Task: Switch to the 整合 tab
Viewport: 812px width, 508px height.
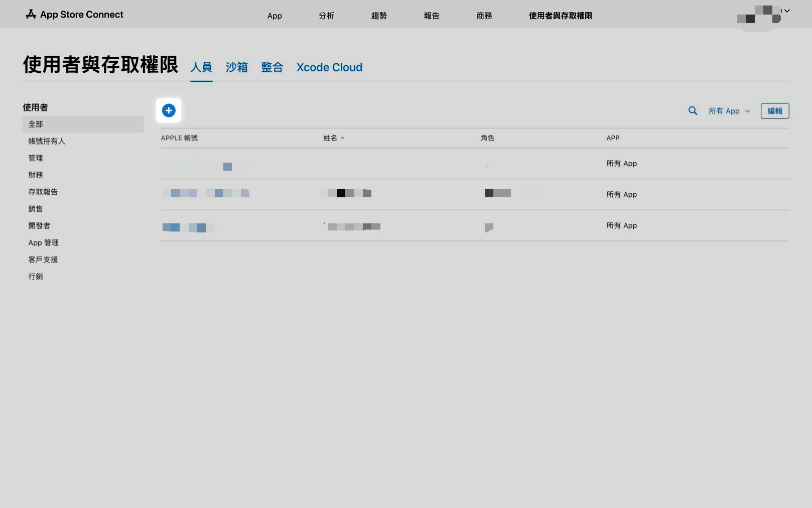Action: 272,67
